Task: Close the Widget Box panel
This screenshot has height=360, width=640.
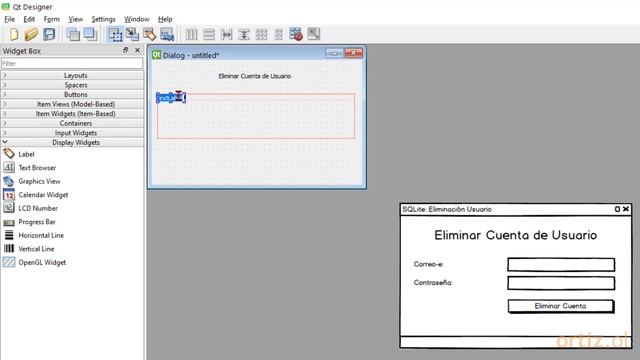Action: [x=138, y=50]
